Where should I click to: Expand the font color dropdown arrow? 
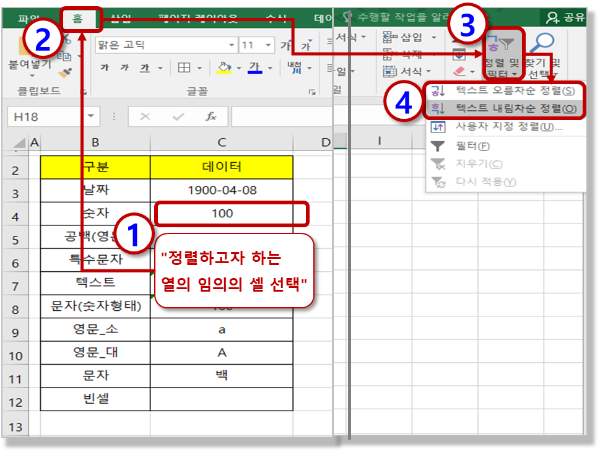pos(270,68)
